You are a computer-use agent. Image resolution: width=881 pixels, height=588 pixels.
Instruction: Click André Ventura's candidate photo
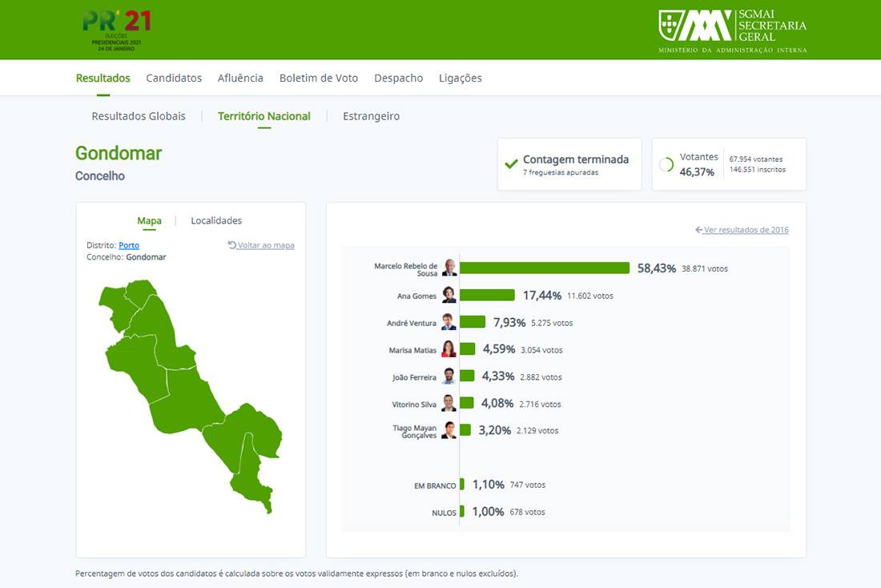[449, 323]
